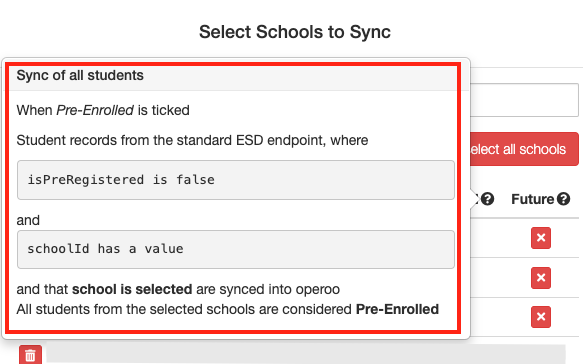Click the isPreRegistered is false code block
Screen dimensions: 583x364
coord(236,180)
